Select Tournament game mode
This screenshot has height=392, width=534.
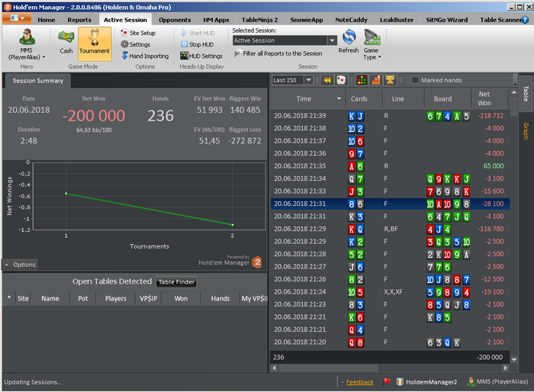pos(95,43)
